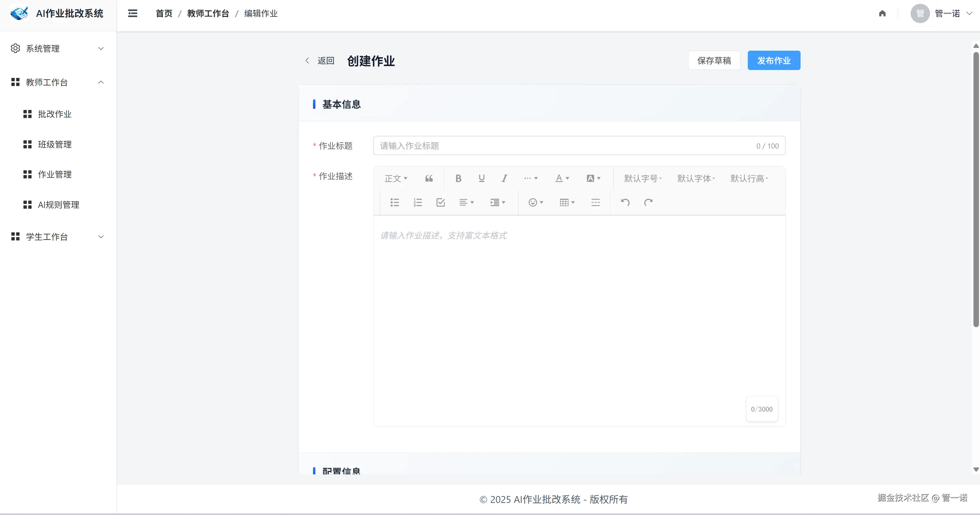Image resolution: width=980 pixels, height=515 pixels.
Task: Insert a bulleted list
Action: (394, 202)
